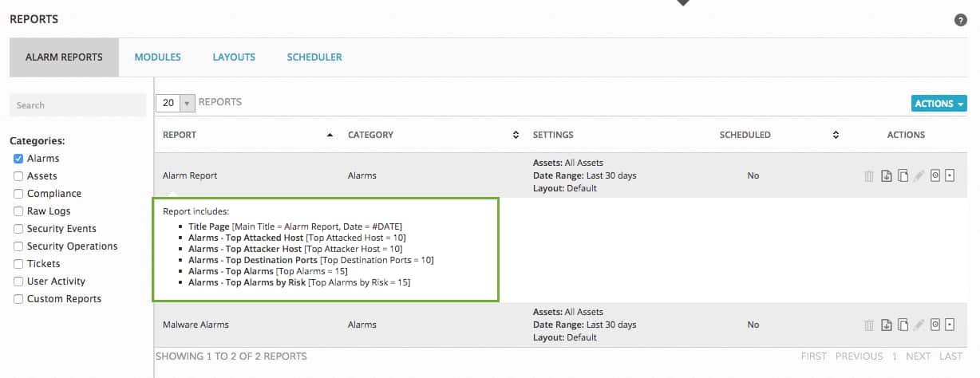Download the Alarm Report as PDF
The image size is (980, 378).
[x=887, y=175]
